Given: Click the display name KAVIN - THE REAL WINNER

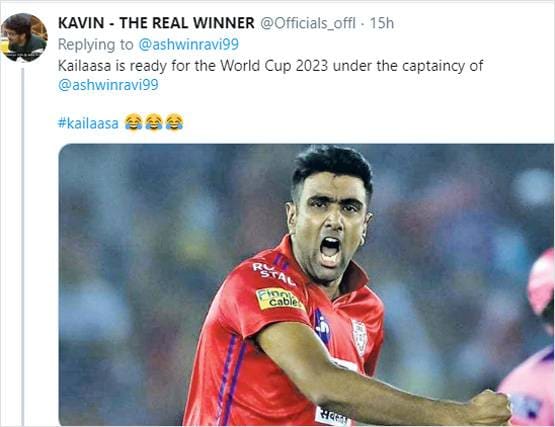Looking at the screenshot, I should click(156, 23).
